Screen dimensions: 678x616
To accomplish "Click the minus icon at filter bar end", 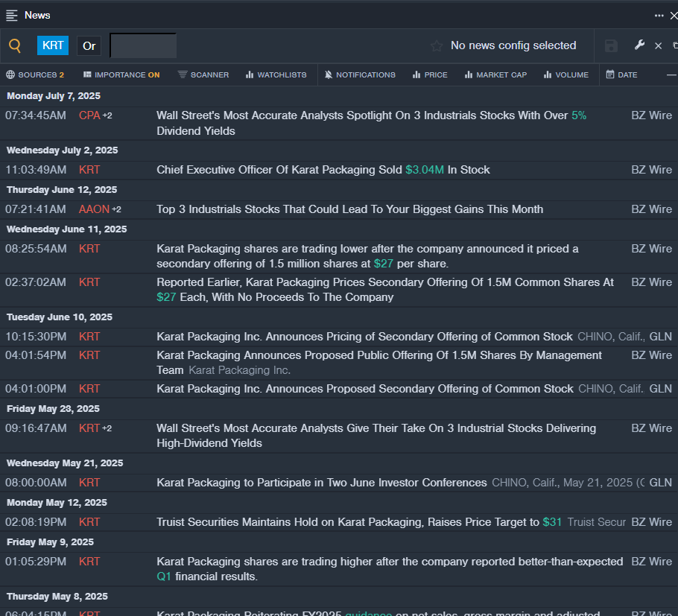I will pos(671,75).
